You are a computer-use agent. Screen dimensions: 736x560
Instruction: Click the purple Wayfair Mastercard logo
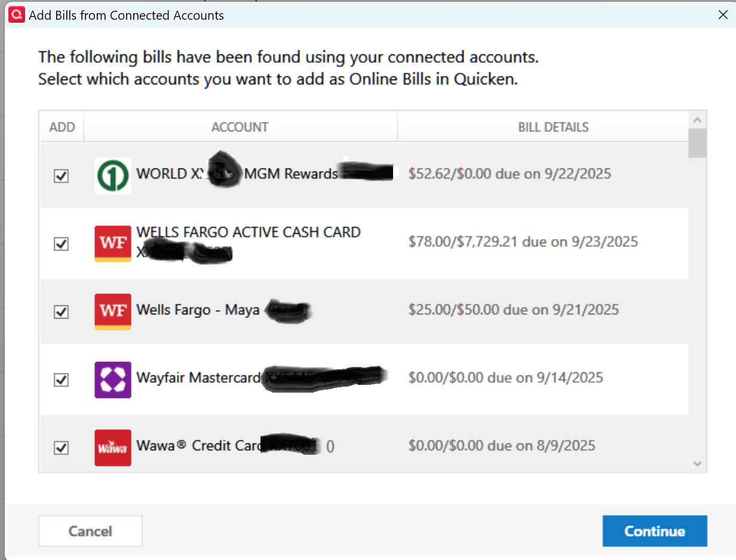(113, 380)
